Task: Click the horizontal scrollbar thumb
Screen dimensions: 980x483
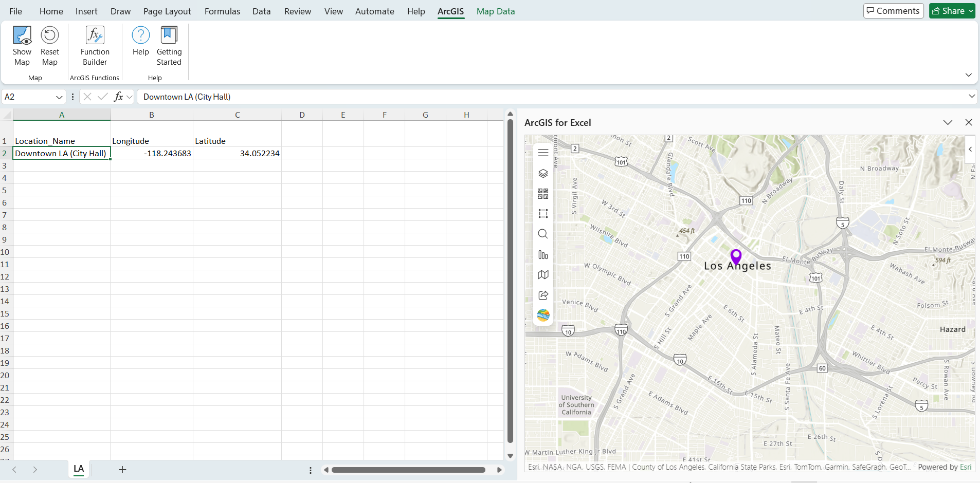Action: [408, 470]
